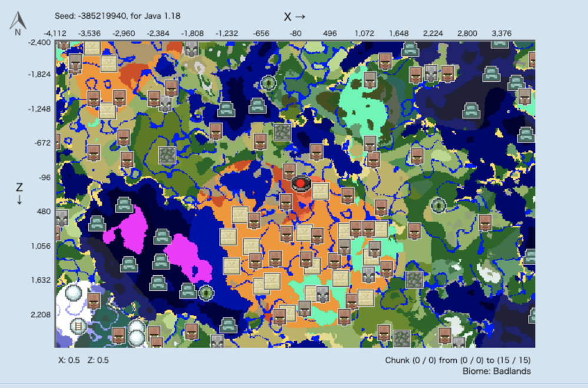Click the 'X: 0.5 Z: 0.5' coordinate readout

point(83,360)
